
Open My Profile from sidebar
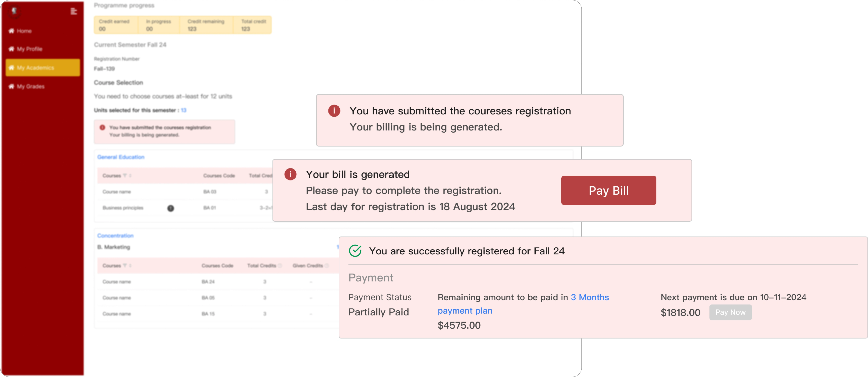click(29, 49)
